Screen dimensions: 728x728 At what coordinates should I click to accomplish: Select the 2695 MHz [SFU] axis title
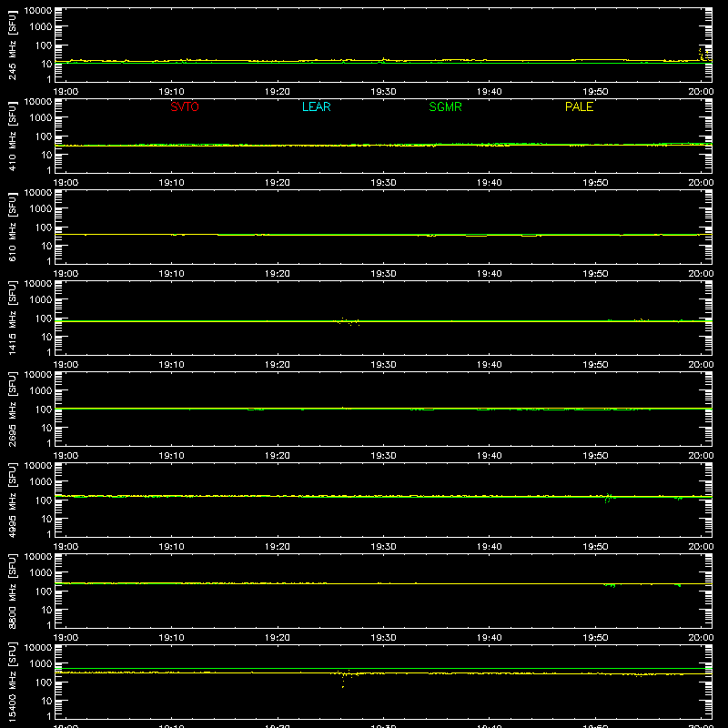click(13, 409)
